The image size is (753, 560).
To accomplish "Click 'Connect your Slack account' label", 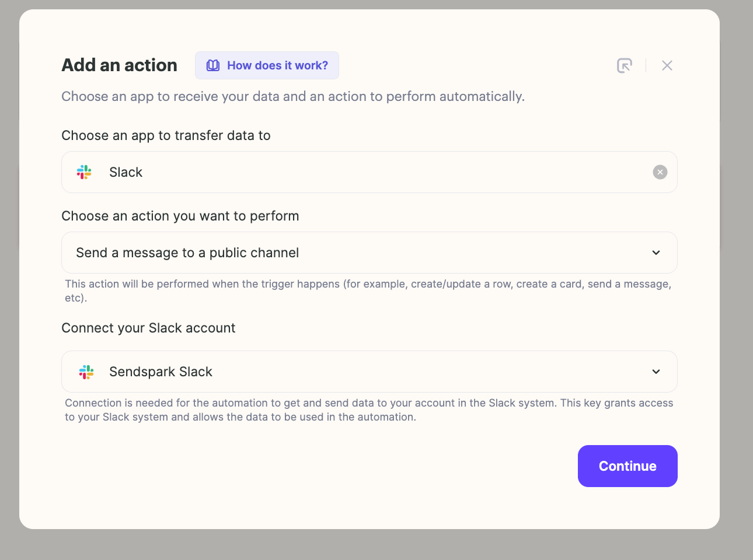I will click(149, 328).
